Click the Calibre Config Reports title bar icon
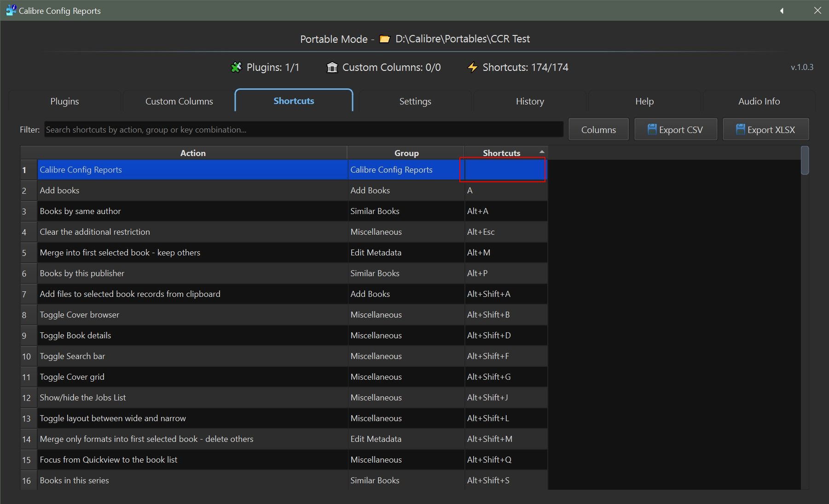829x504 pixels. click(11, 10)
